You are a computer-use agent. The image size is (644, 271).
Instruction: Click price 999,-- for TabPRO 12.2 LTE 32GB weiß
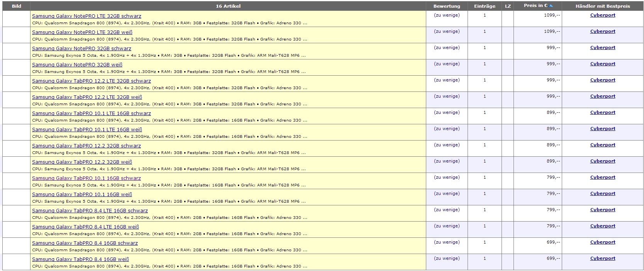tap(553, 97)
